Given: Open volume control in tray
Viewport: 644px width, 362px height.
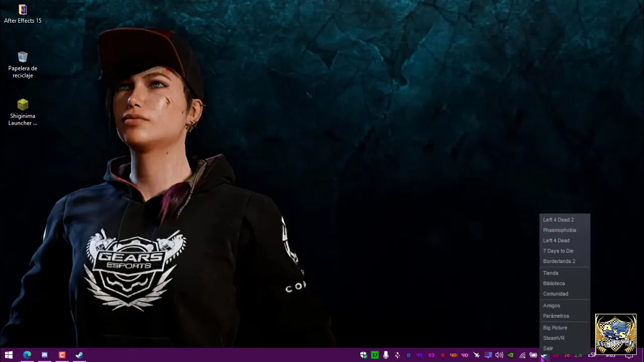Looking at the screenshot, I should pos(499,355).
